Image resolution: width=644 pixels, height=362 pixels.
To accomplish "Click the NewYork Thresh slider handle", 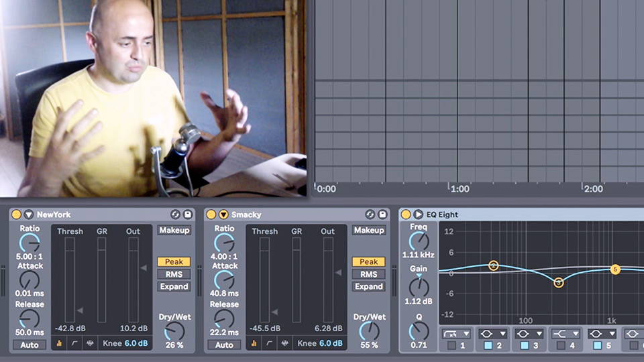I will click(x=80, y=310).
